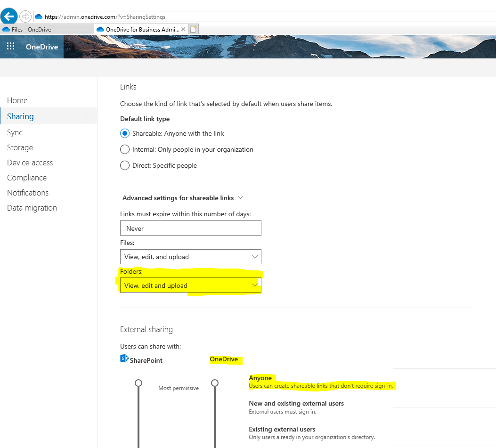Click the OneDrive cloud icon in address bar

coord(39,17)
